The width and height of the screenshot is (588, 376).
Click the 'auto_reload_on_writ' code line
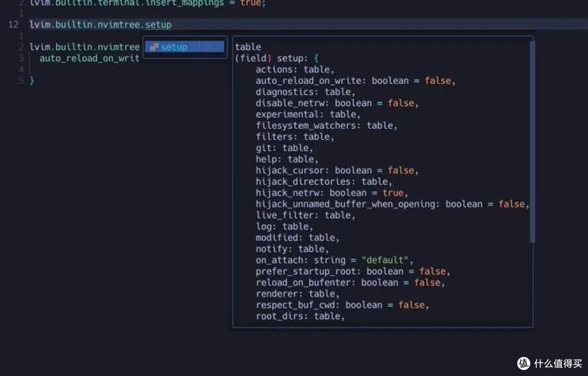click(89, 58)
